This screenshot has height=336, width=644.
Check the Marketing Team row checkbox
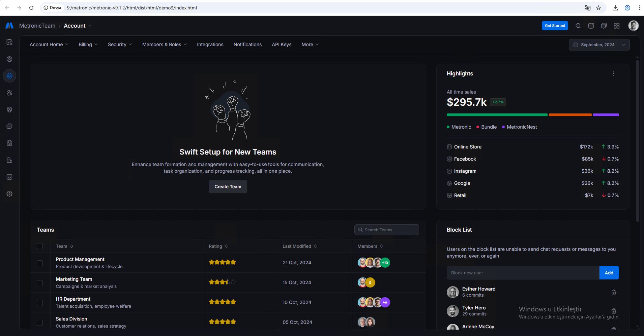pyautogui.click(x=40, y=283)
